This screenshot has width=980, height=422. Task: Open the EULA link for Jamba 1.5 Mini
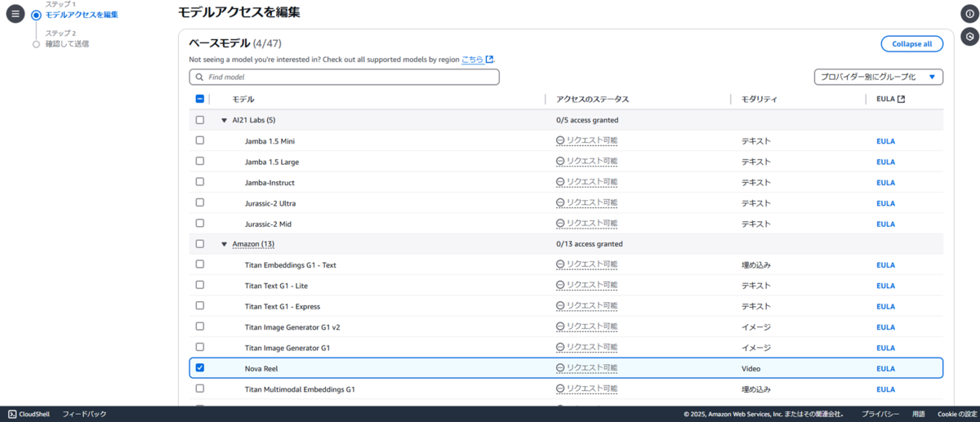[x=885, y=141]
